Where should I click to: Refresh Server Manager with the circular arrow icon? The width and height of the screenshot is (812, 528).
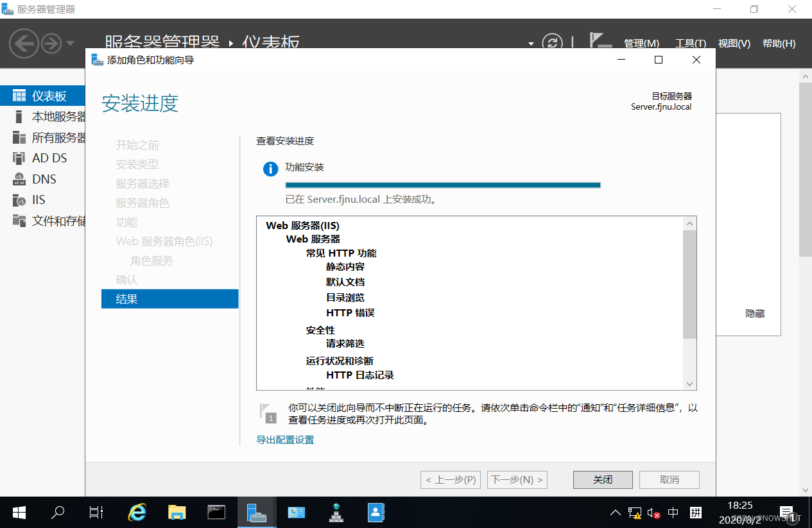(x=551, y=42)
